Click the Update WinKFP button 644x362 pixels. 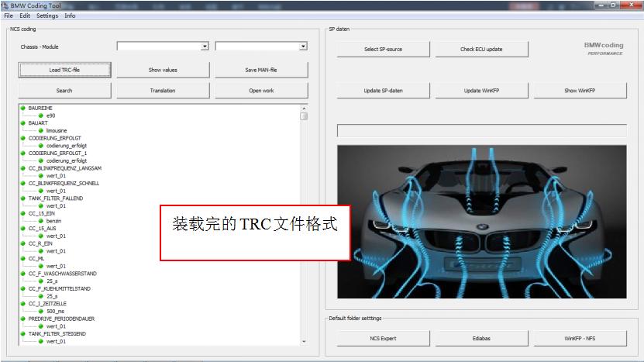pos(481,91)
